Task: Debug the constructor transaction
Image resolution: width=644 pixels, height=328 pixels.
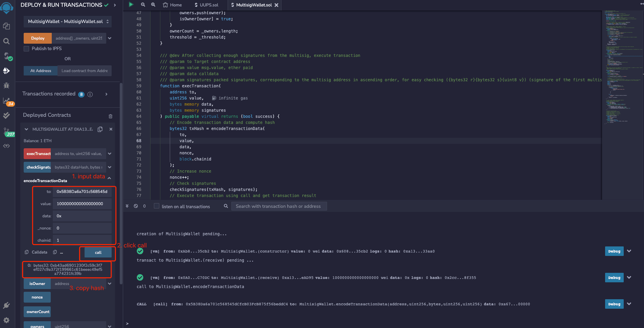Action: click(x=614, y=251)
